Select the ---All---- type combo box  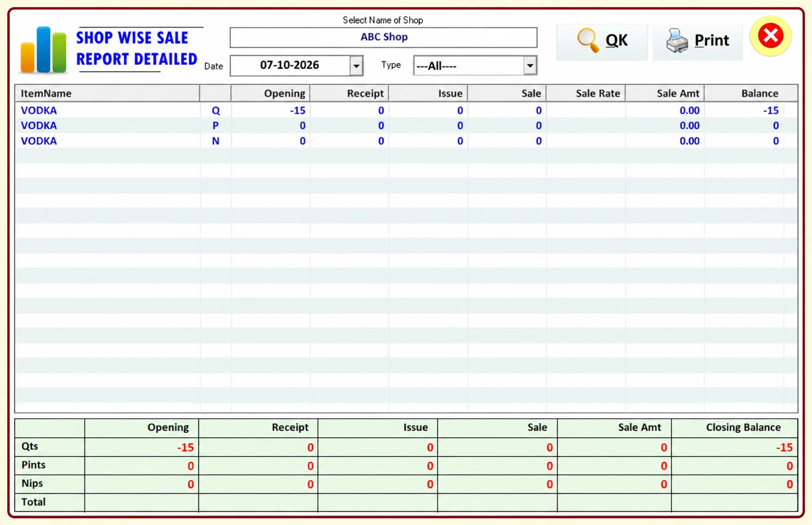(475, 66)
